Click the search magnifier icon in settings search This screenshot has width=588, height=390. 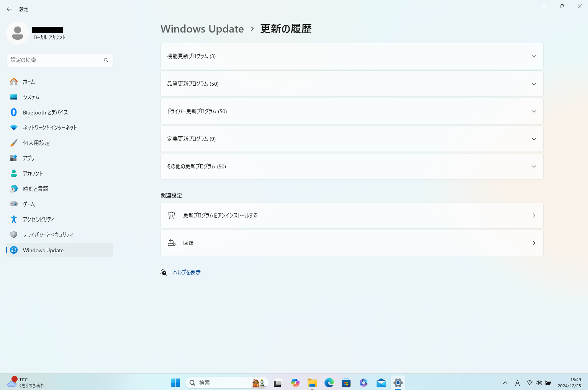point(106,60)
